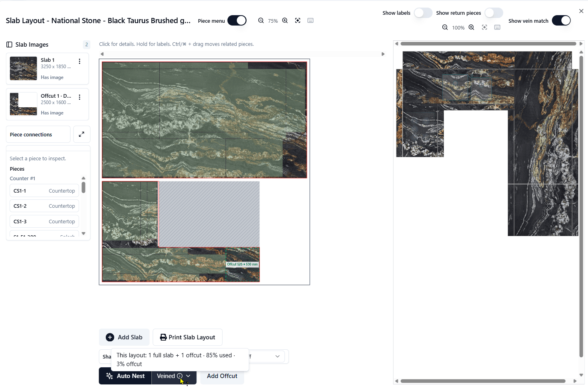Select the Offcut 1 thumbnail image

point(24,104)
